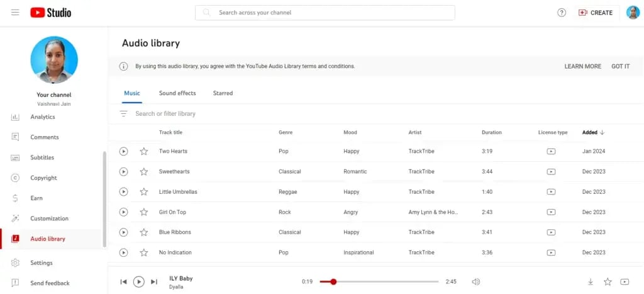Download the ILY Baby track

[x=591, y=282]
